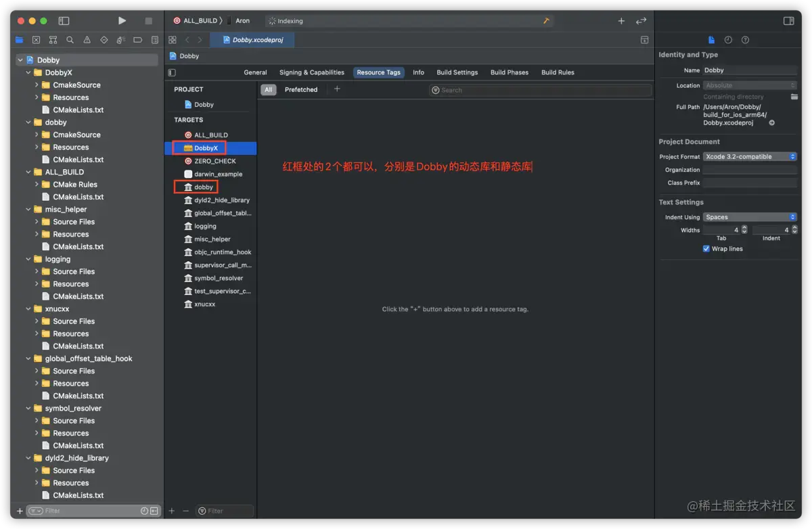Expand the CMake Rules folder
Image resolution: width=812 pixels, height=529 pixels.
[x=37, y=184]
